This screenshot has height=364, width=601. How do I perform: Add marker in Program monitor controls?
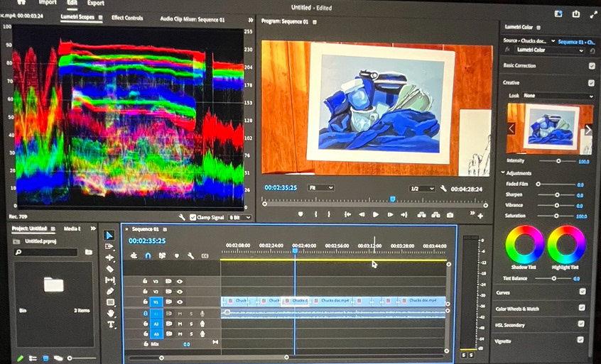[x=300, y=214]
